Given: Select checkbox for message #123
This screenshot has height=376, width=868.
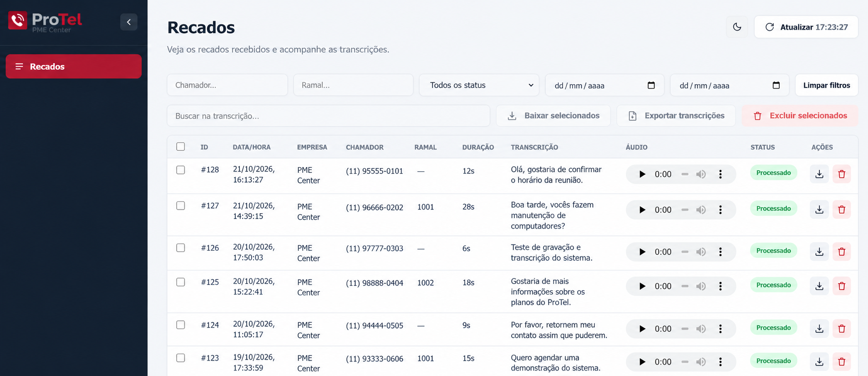Looking at the screenshot, I should pos(181,358).
